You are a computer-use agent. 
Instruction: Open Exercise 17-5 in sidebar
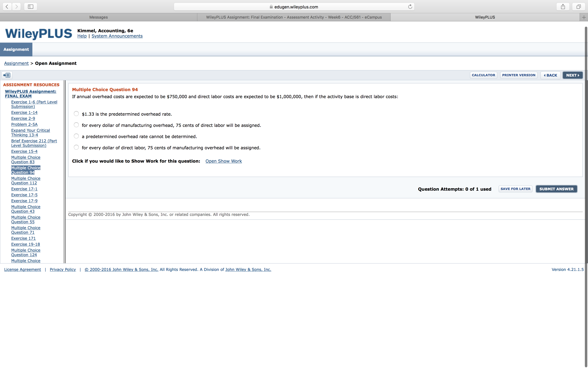coord(24,195)
